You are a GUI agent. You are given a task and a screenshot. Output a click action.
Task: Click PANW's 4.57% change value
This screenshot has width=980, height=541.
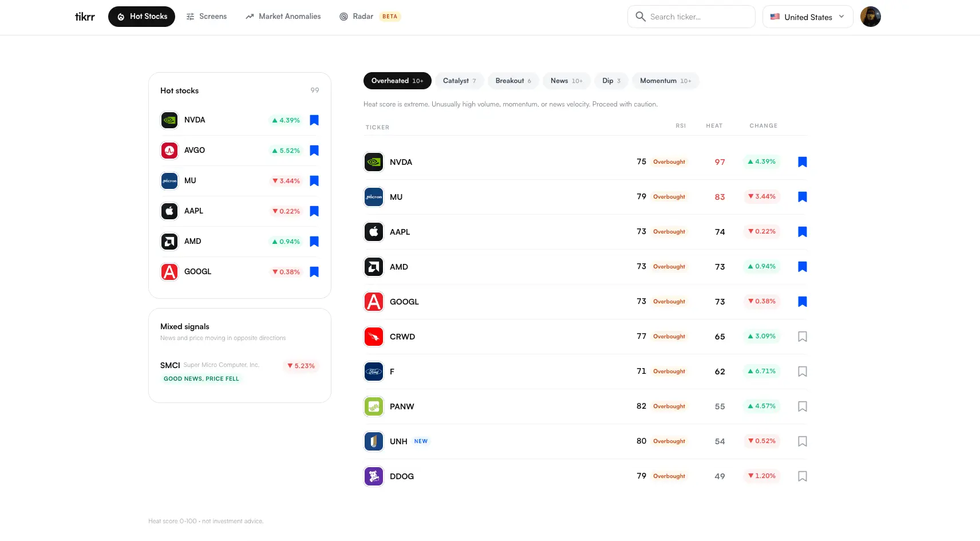click(761, 406)
